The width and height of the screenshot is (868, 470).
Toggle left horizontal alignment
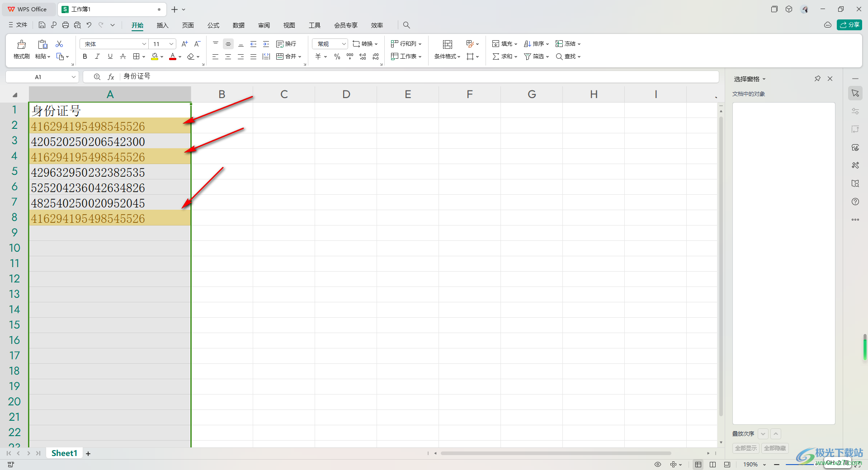216,56
